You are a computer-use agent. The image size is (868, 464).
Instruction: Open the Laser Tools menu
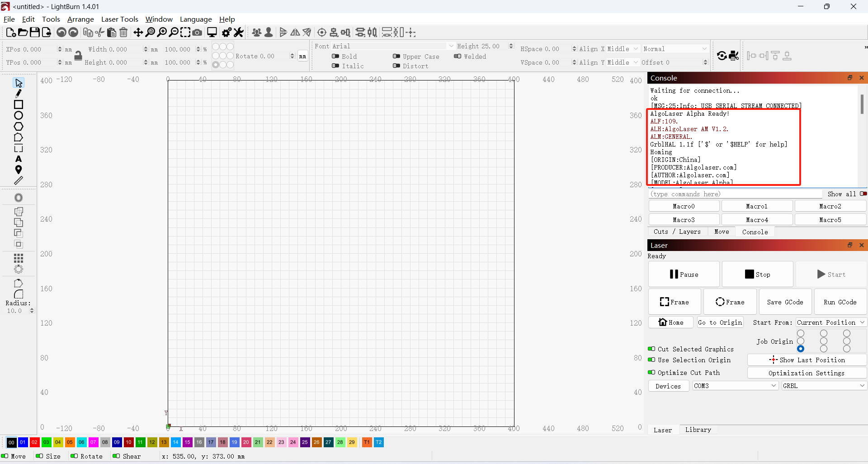coord(119,19)
